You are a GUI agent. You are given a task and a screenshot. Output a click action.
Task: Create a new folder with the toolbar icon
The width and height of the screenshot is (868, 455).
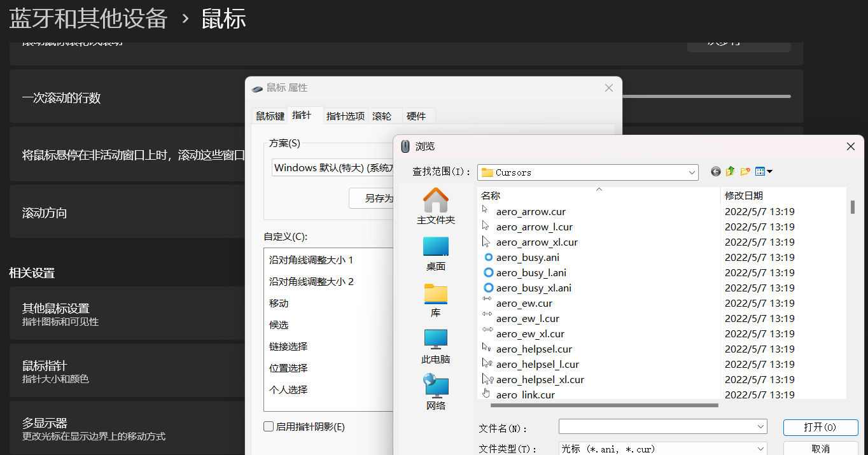point(745,171)
